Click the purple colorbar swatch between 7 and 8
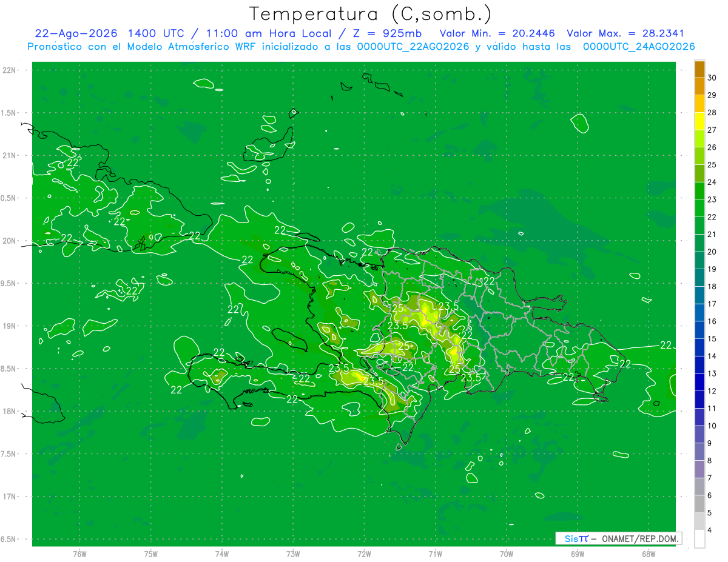This screenshot has height=562, width=728. [x=699, y=469]
